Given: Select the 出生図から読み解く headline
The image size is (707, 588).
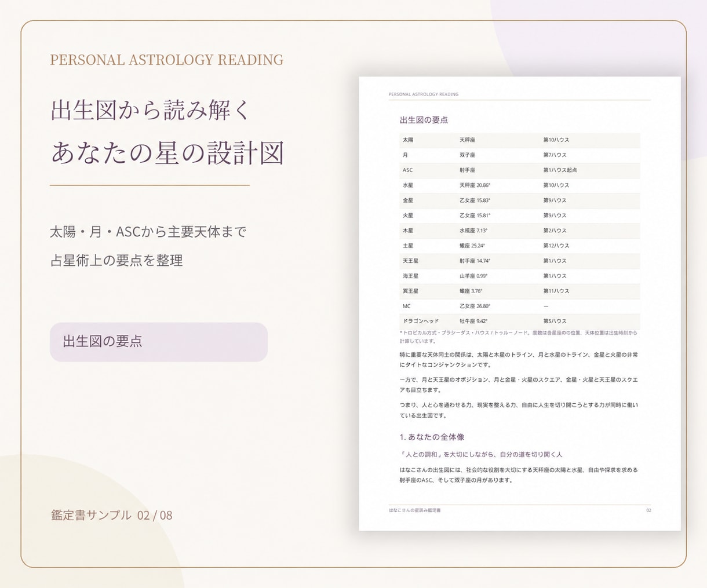Looking at the screenshot, I should 151,109.
